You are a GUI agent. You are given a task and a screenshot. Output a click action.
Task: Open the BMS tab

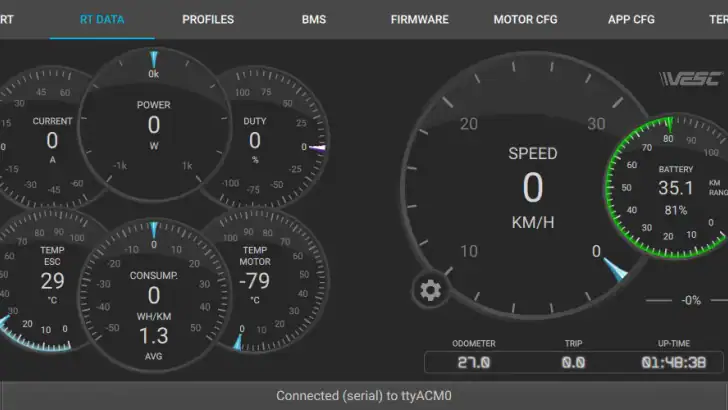coord(314,20)
